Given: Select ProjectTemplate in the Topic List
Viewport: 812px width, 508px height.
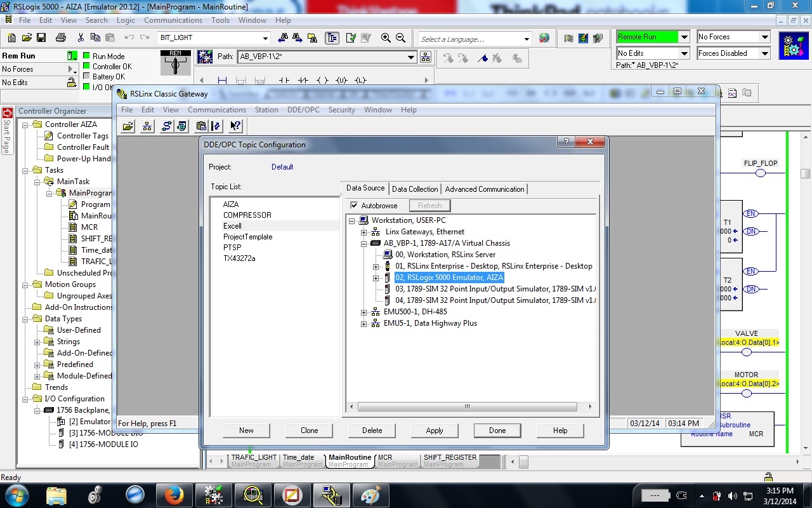Looking at the screenshot, I should (x=247, y=237).
